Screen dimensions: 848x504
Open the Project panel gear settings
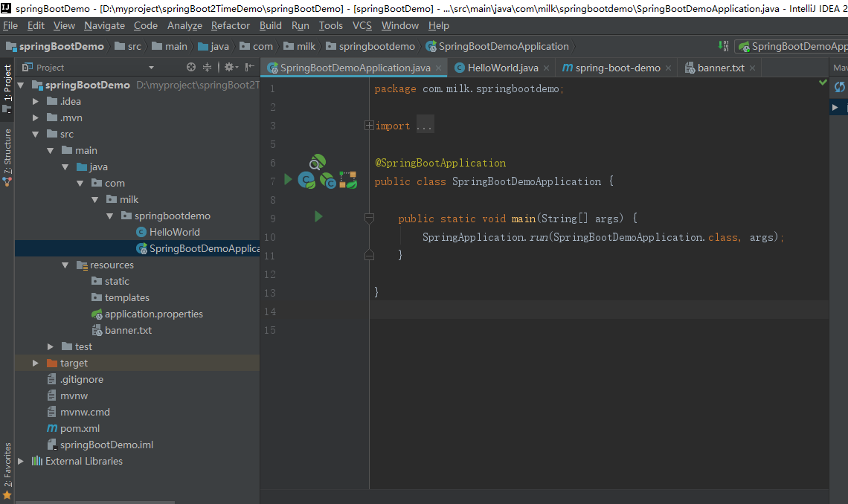[x=231, y=67]
